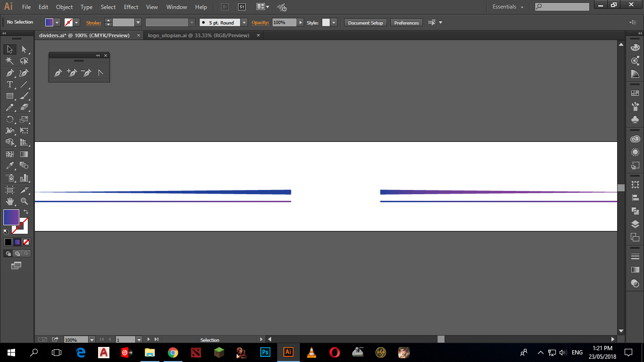Choose the Line Segment tool
Image resolution: width=644 pixels, height=362 pixels.
pos(24,84)
